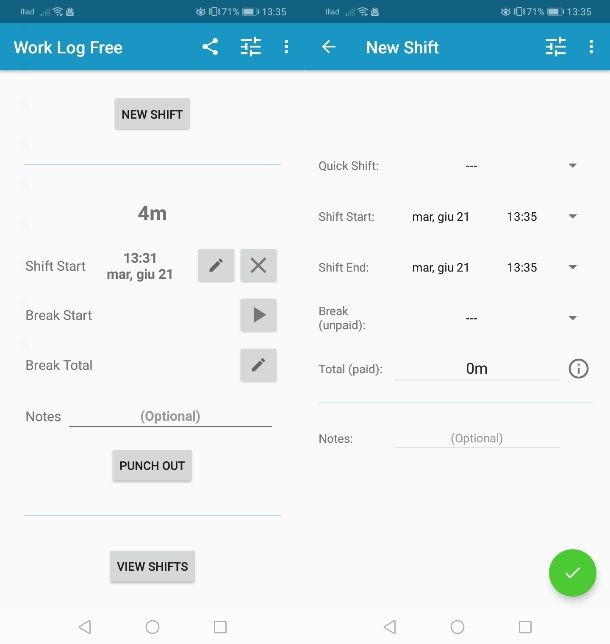This screenshot has width=610, height=644.
Task: Open settings sliders icon on New Shift screen
Action: tap(555, 47)
